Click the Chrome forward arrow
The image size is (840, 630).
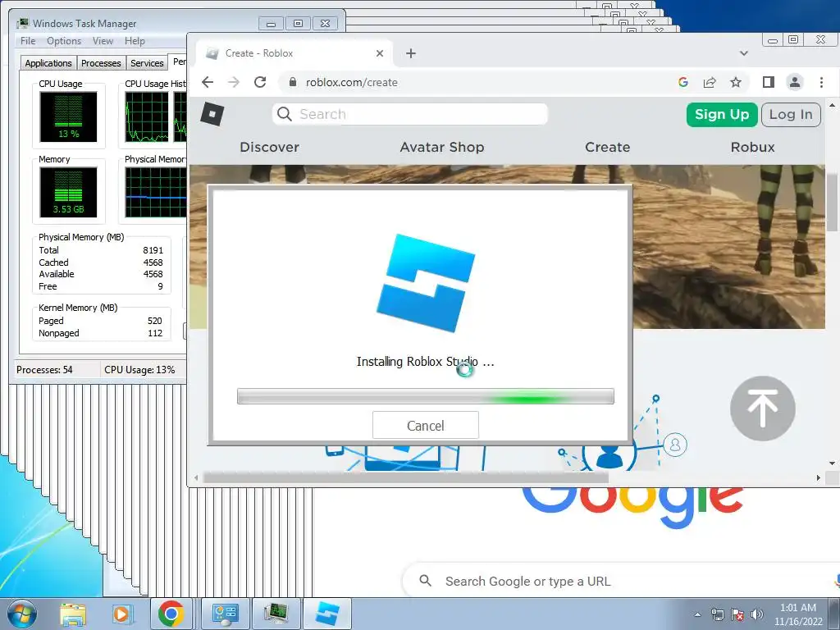(234, 82)
